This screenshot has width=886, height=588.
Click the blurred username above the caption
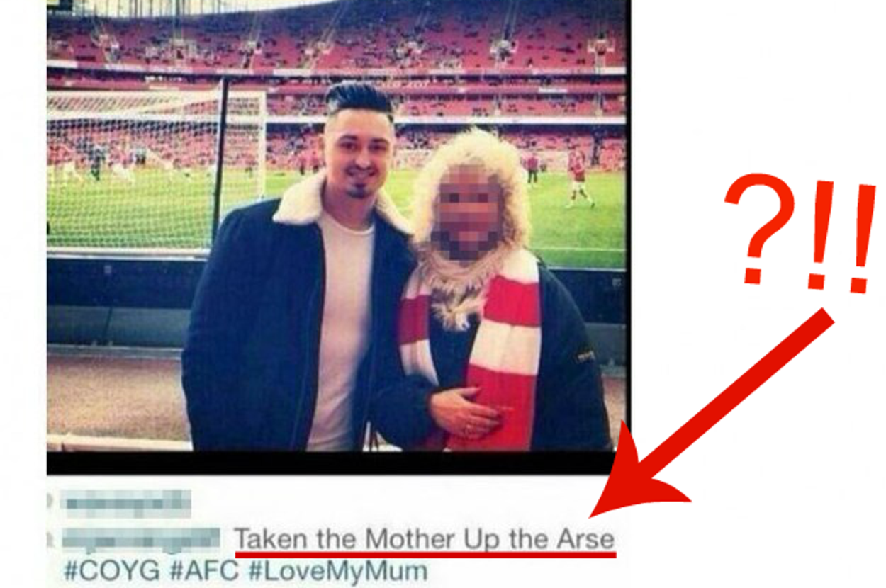[x=125, y=503]
